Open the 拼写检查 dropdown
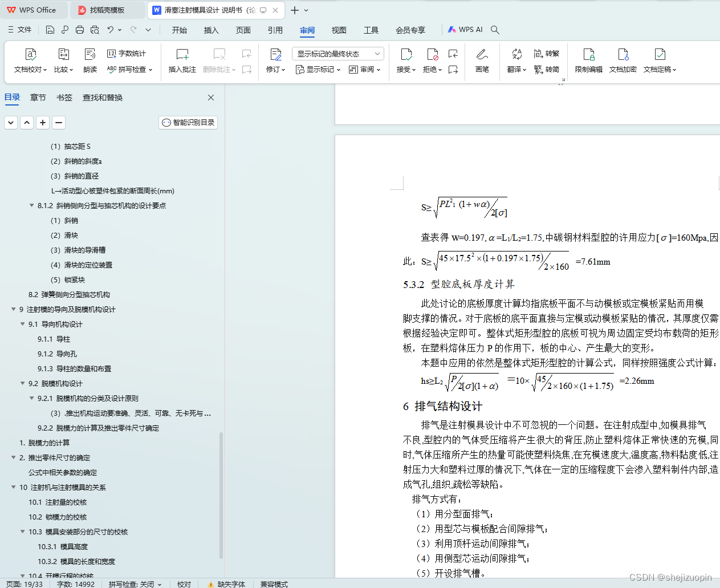720x588 pixels. [130, 70]
